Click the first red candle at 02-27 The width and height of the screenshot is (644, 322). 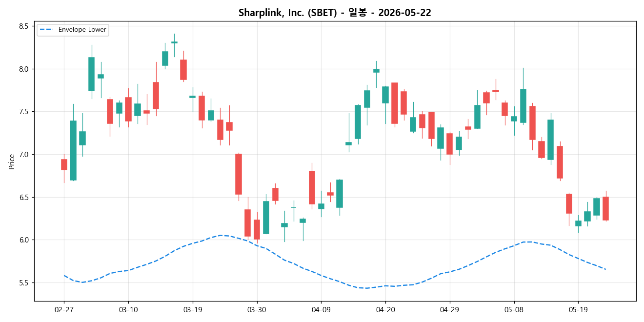tap(64, 164)
